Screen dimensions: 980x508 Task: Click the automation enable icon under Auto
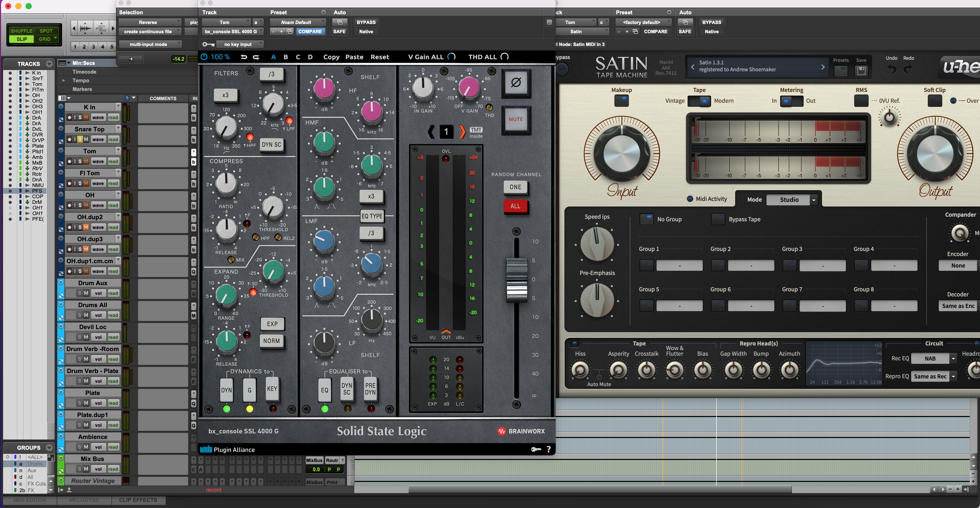(340, 22)
